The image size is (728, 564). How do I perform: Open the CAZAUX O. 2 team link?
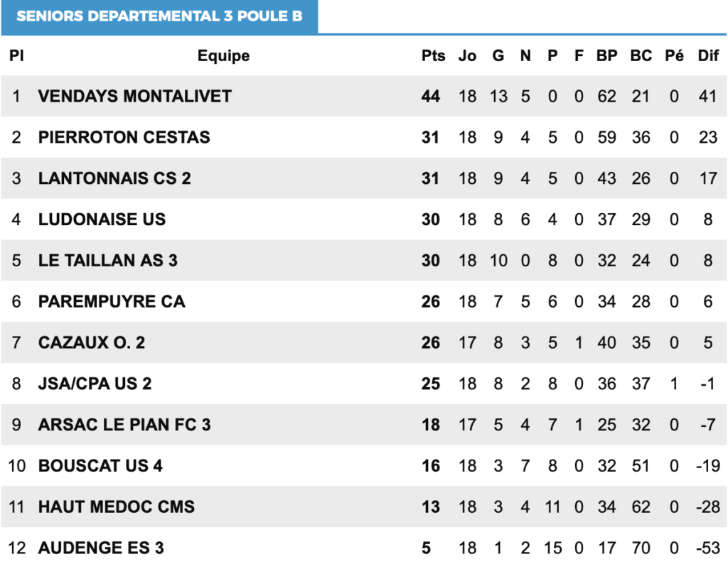pos(92,343)
